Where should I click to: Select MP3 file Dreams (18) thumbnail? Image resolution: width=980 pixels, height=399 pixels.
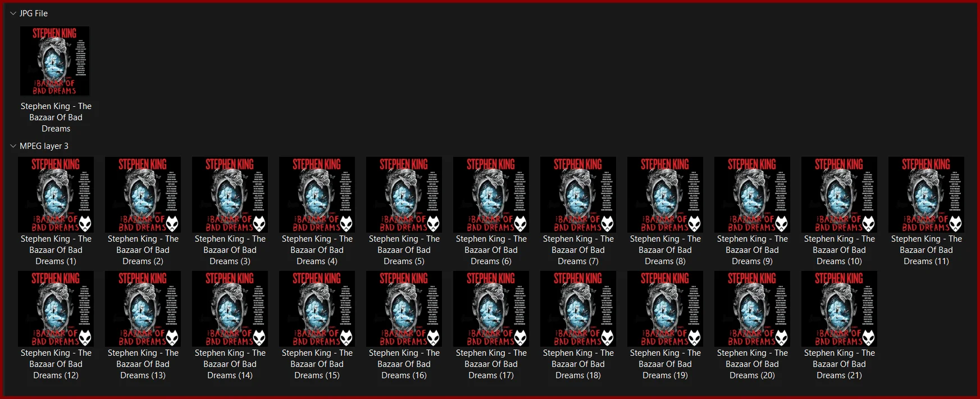[x=578, y=309]
